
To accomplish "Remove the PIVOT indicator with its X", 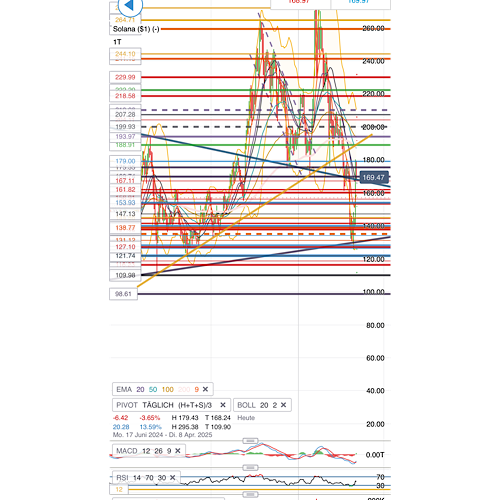I will pos(223,405).
